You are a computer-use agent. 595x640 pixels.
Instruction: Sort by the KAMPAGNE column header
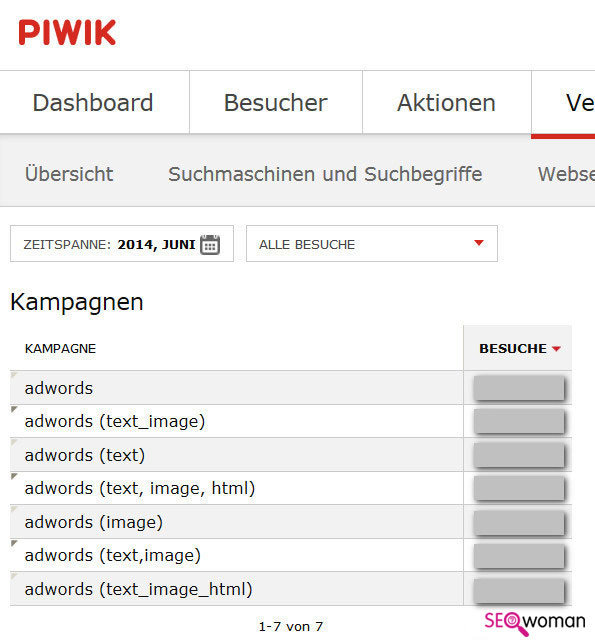(60, 349)
